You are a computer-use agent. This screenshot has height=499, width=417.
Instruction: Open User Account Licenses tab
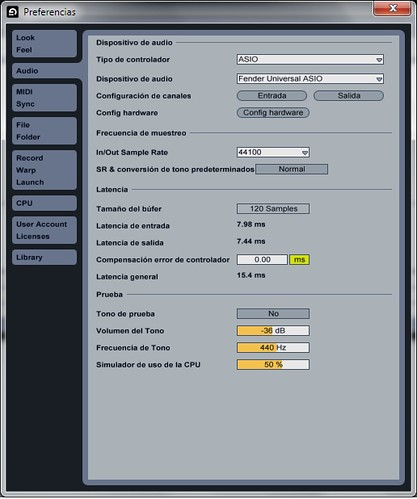pyautogui.click(x=44, y=230)
